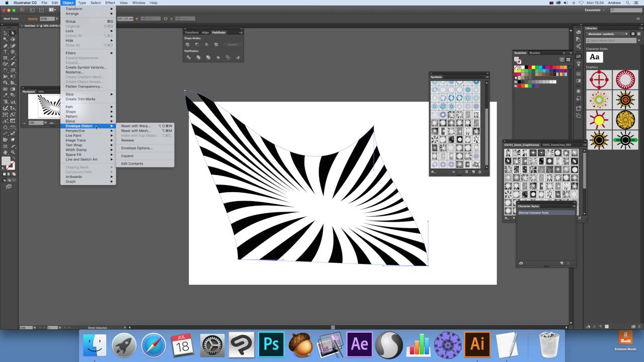The width and height of the screenshot is (644, 362).
Task: Click the Minus Front icon in Pathfinder
Action: [197, 44]
